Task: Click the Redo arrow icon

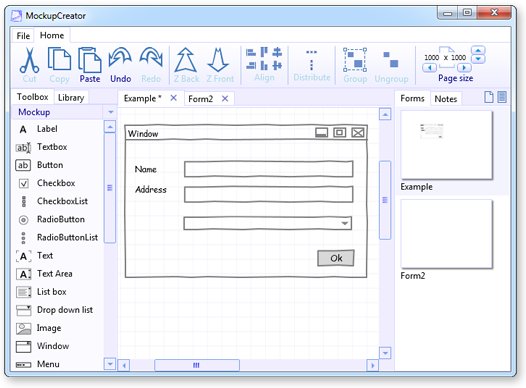Action: coord(151,57)
